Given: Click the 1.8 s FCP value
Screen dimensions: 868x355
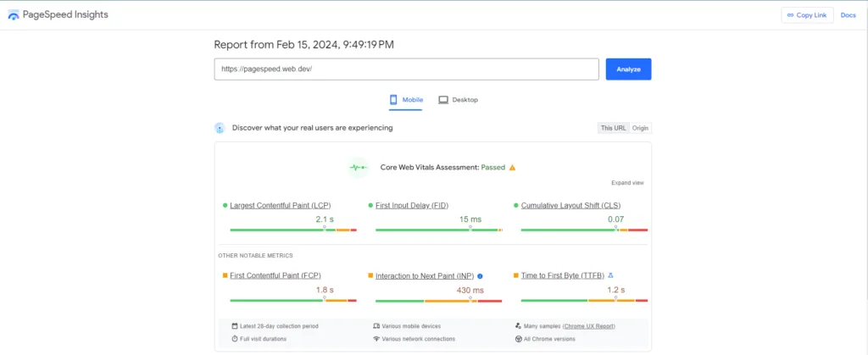Looking at the screenshot, I should [x=325, y=290].
